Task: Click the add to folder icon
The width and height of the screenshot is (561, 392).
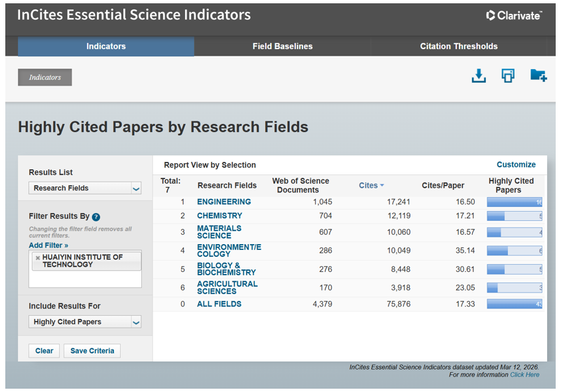Action: [538, 76]
